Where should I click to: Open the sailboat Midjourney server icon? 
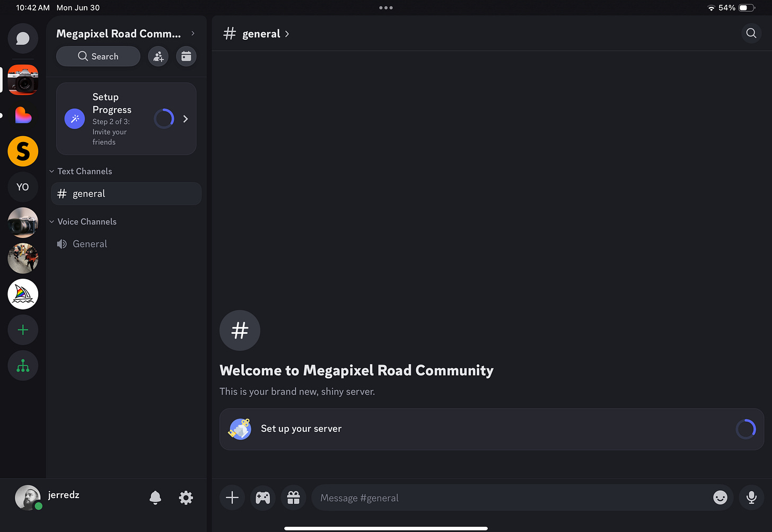[x=23, y=294]
